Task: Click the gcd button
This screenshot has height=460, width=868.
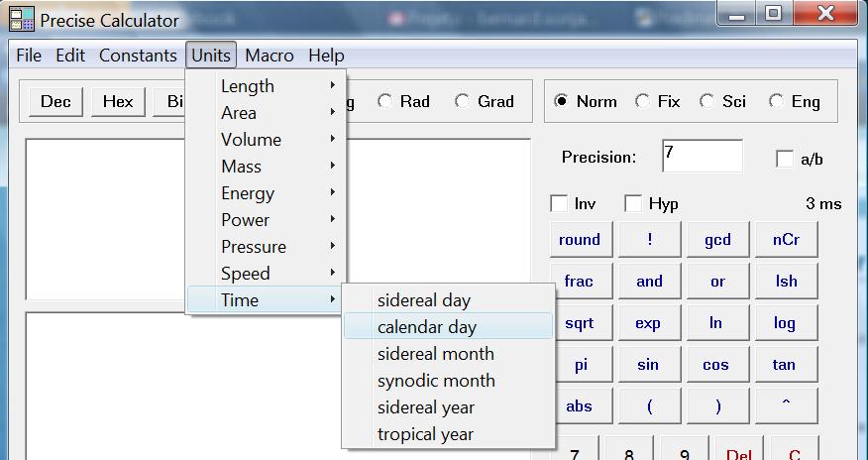Action: point(718,240)
